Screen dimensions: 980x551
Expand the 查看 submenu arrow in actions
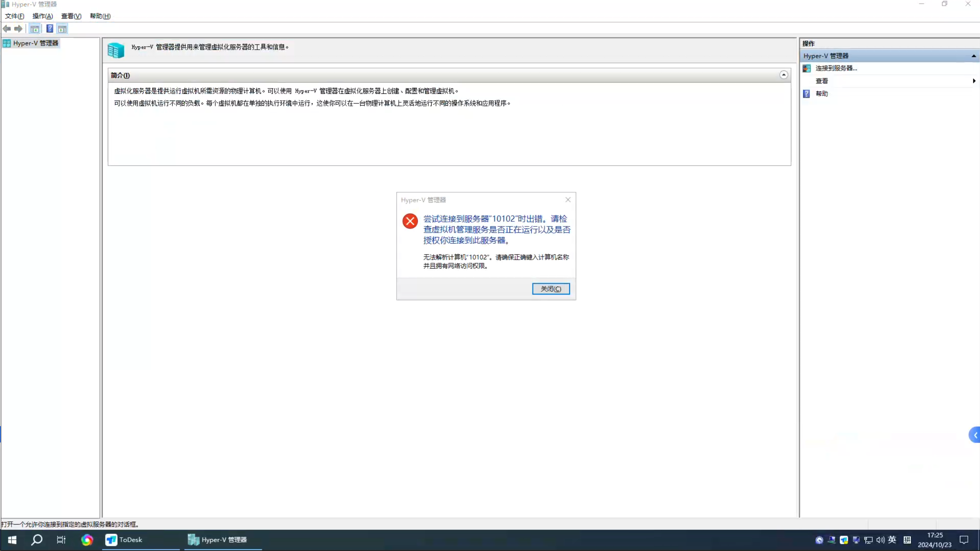974,81
